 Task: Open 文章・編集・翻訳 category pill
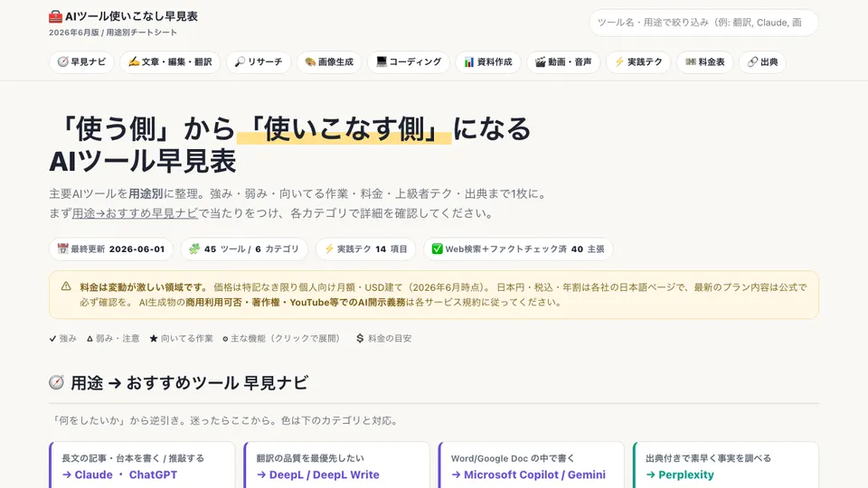click(x=170, y=62)
